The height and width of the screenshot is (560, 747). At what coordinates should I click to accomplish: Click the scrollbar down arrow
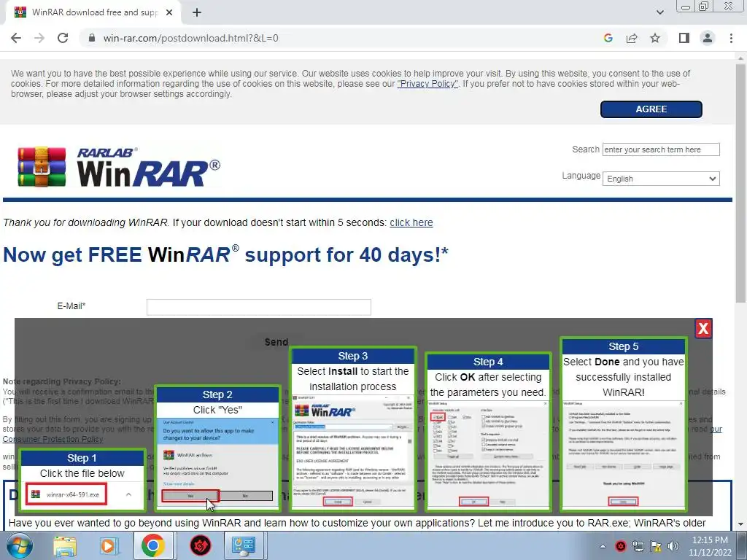(740, 524)
